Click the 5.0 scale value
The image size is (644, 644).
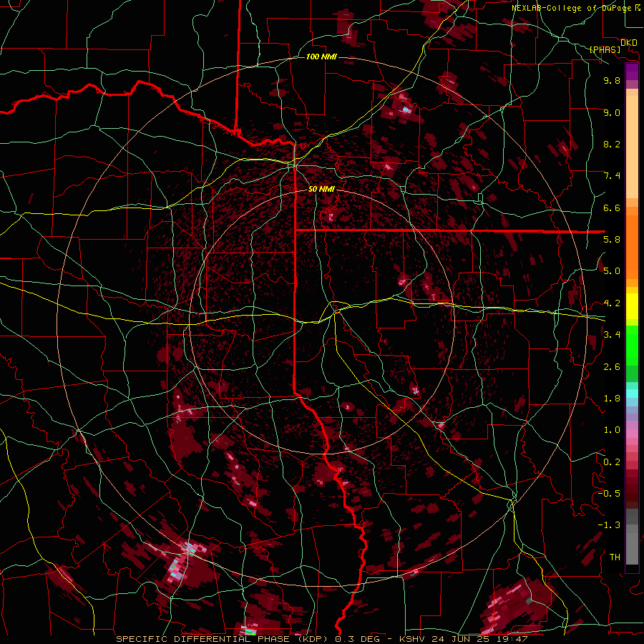pyautogui.click(x=612, y=271)
